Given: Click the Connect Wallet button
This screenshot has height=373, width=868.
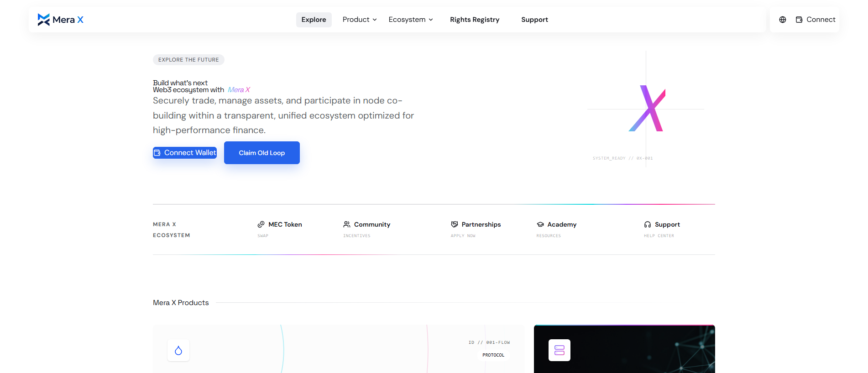Looking at the screenshot, I should pyautogui.click(x=185, y=153).
